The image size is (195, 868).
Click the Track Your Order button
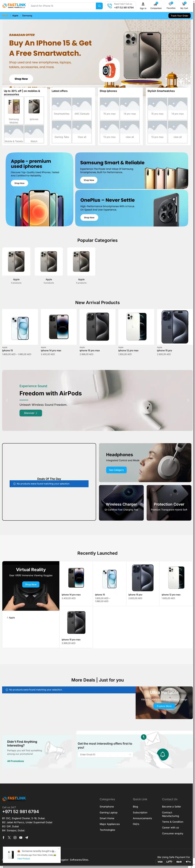click(179, 15)
